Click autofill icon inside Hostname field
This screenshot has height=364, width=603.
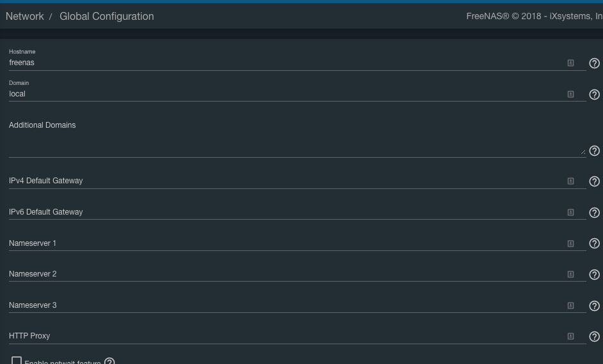click(x=570, y=63)
